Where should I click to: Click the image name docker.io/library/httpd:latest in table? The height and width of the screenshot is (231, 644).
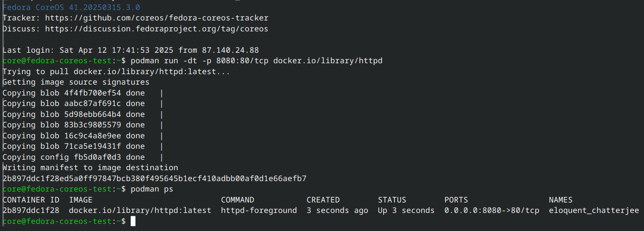(x=140, y=211)
